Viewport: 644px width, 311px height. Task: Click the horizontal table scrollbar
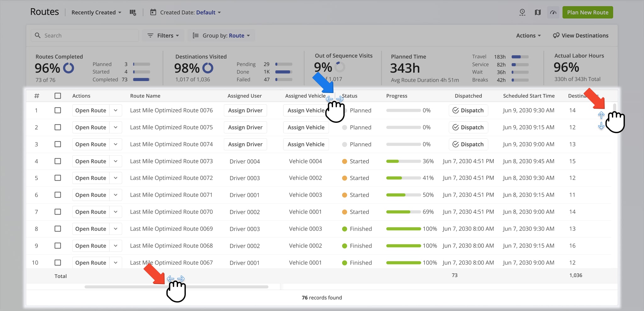[176, 287]
